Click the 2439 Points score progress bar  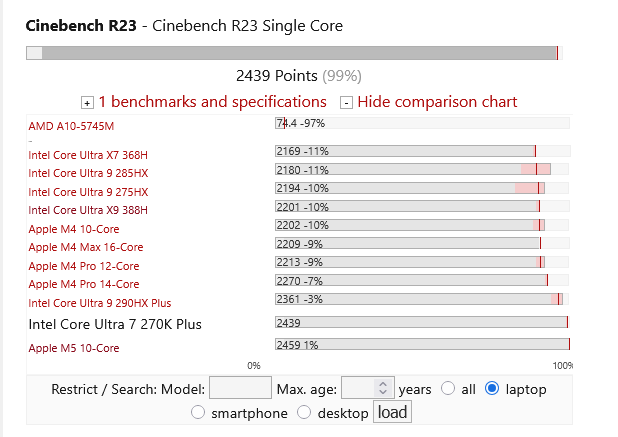click(294, 53)
